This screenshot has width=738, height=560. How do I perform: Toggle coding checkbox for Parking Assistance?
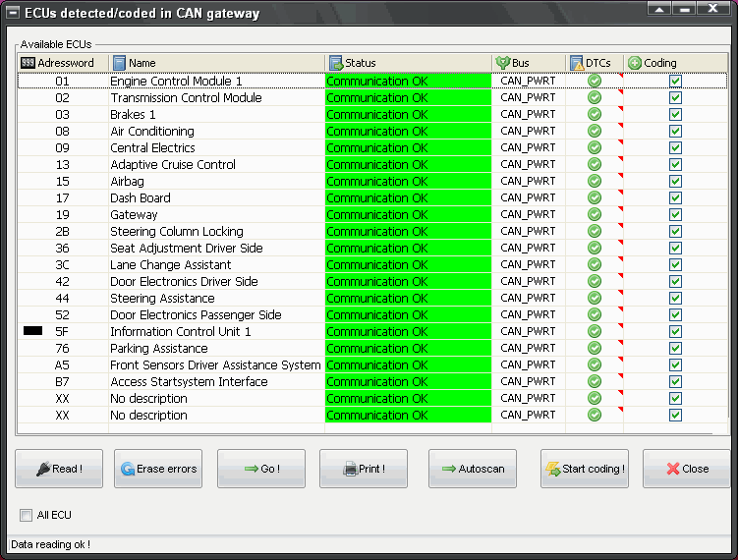point(675,348)
